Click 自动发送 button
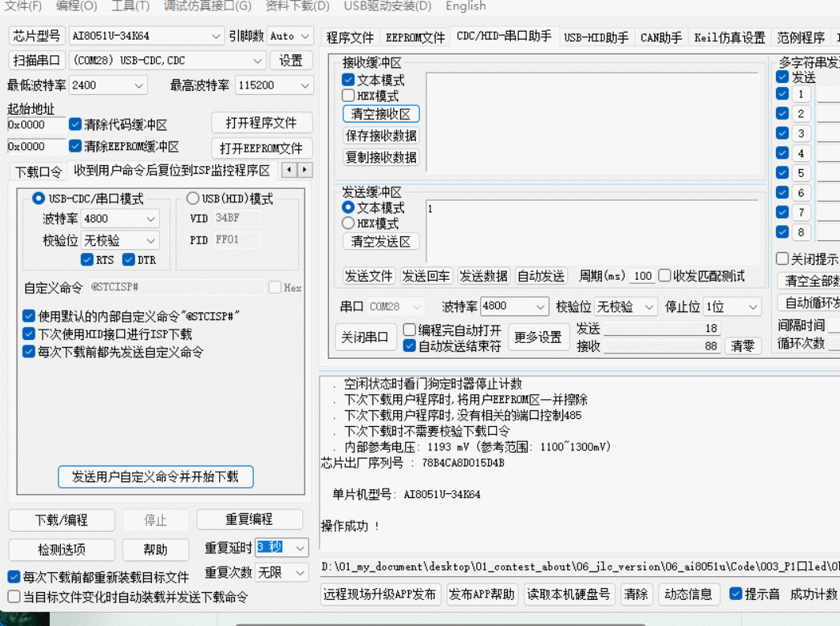840x626 pixels. pos(540,277)
